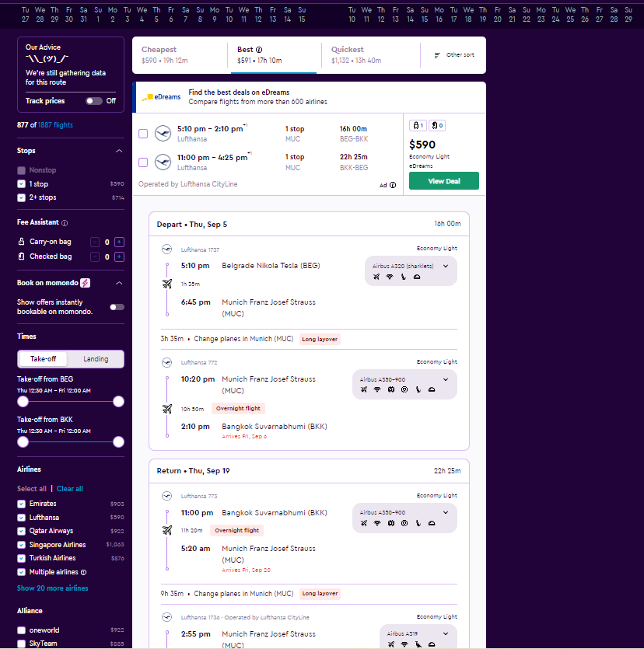
Task: Open the Best sort info icon
Action: (x=259, y=50)
